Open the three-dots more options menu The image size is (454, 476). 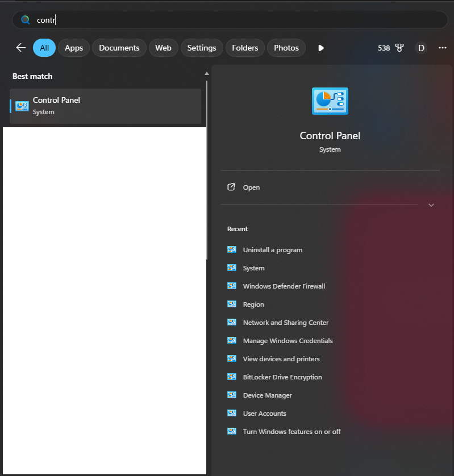443,48
